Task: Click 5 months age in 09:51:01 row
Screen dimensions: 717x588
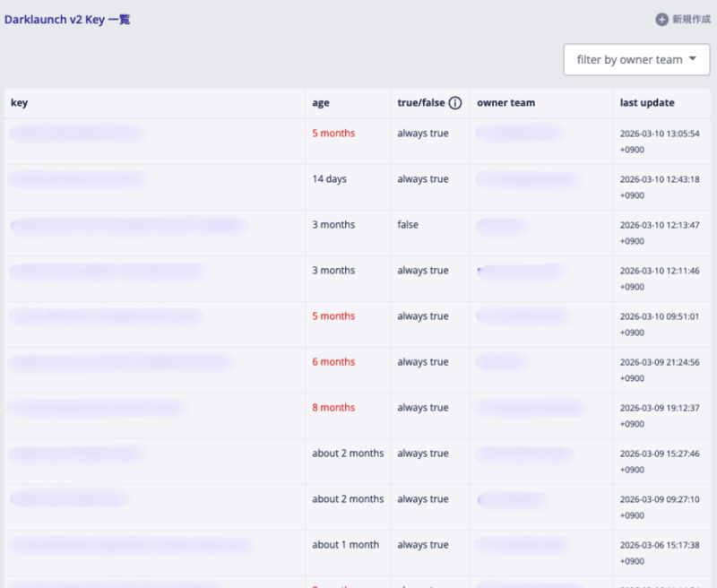Action: [333, 316]
